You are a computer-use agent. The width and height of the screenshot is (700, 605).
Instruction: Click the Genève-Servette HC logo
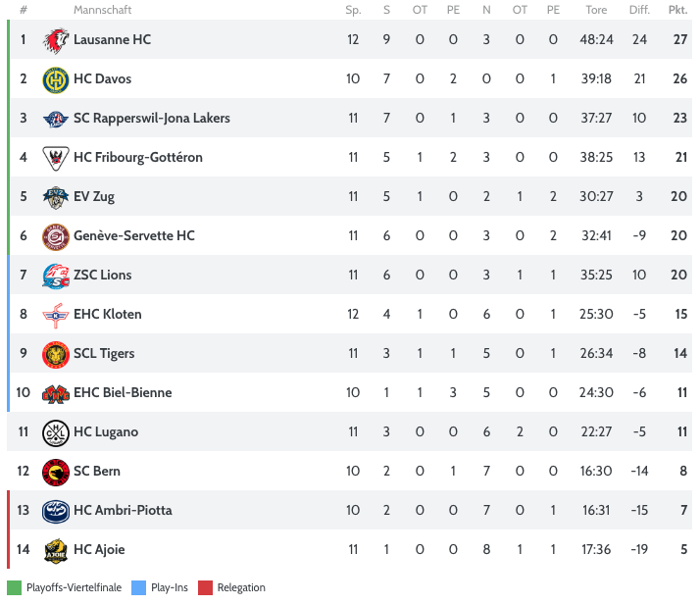pos(56,236)
